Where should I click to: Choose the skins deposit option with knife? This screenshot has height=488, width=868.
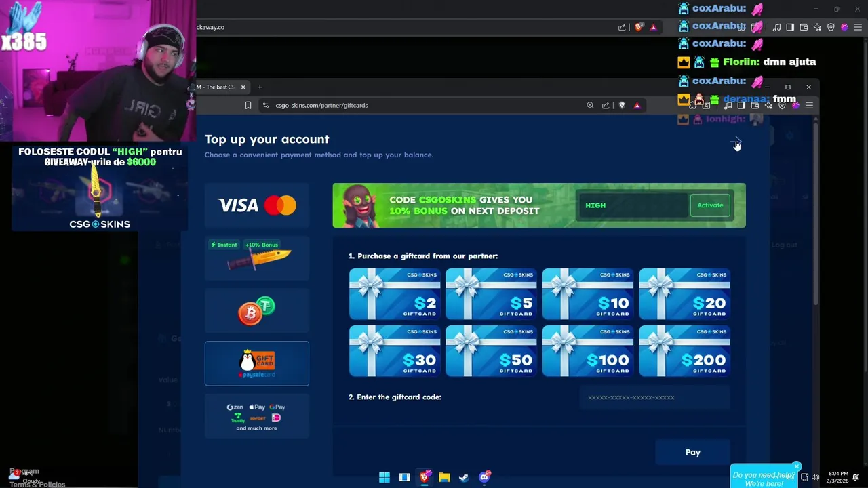[256, 258]
